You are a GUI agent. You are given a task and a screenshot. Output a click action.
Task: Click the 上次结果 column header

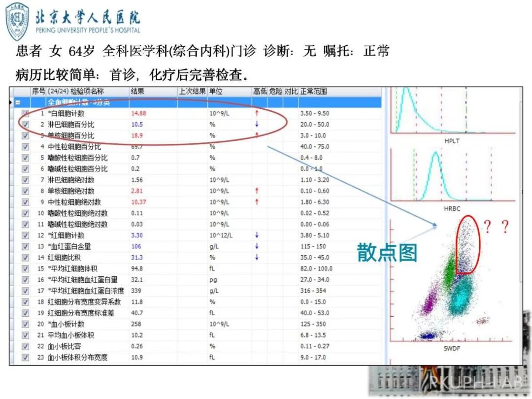193,91
